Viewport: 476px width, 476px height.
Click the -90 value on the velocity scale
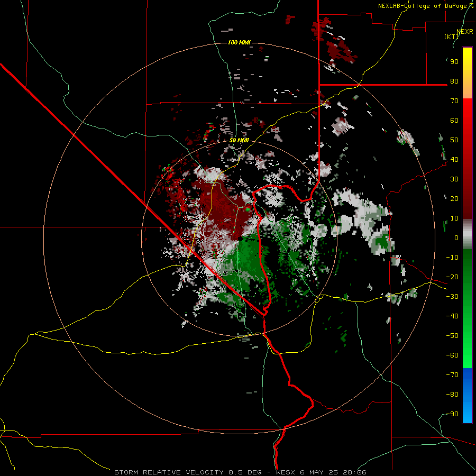(x=452, y=414)
